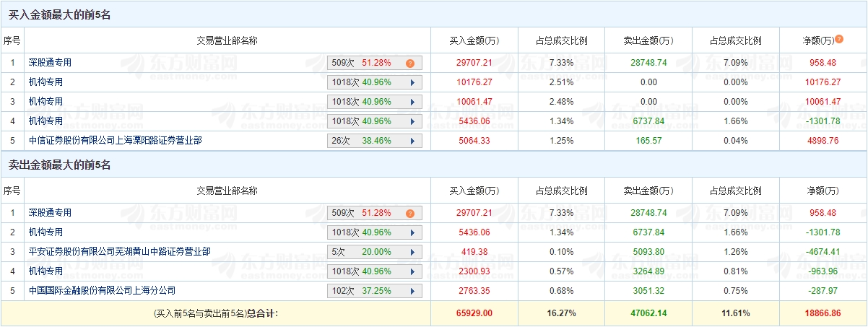This screenshot has width=868, height=327.
Task: Click the question mark icon in buy-table 深股通专用 row
Action: coord(409,63)
